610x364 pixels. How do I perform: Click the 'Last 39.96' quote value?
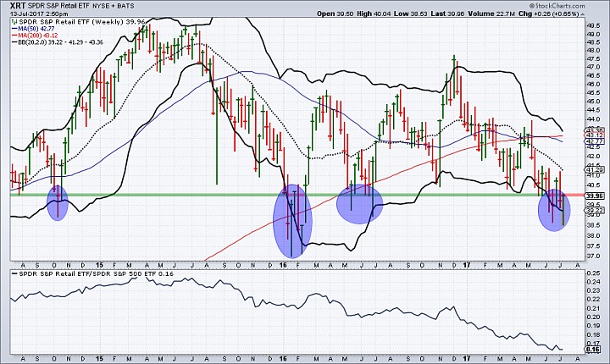(447, 14)
